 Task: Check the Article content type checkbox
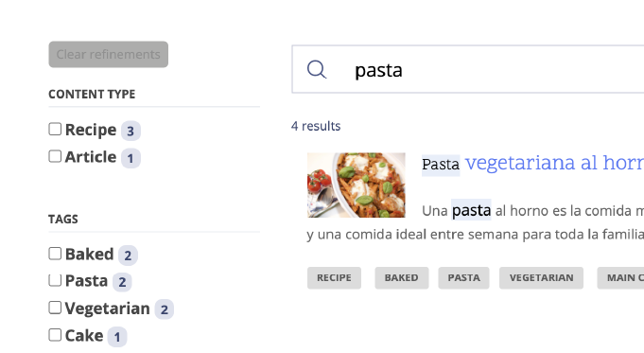(55, 156)
